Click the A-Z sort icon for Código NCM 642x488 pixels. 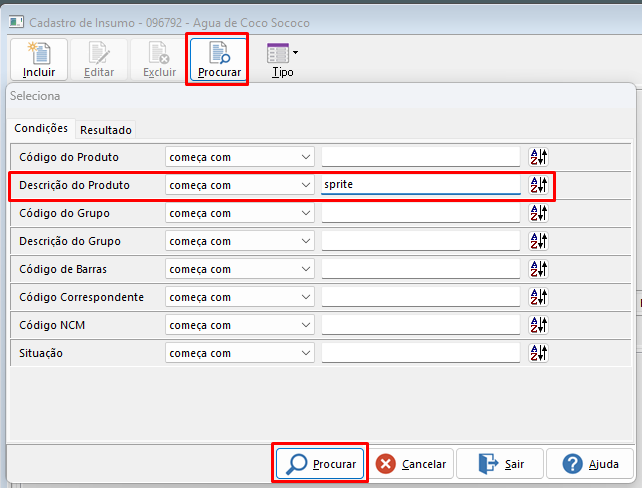pos(538,325)
